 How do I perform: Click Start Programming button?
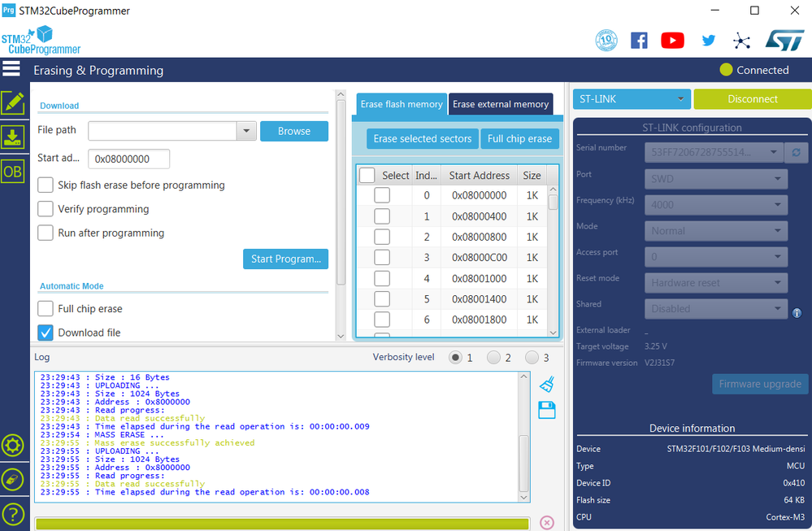coord(286,259)
